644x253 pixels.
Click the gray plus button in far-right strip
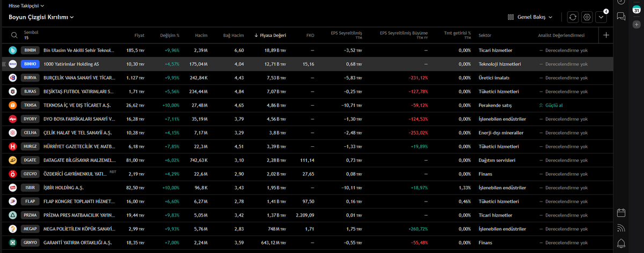coord(636,25)
